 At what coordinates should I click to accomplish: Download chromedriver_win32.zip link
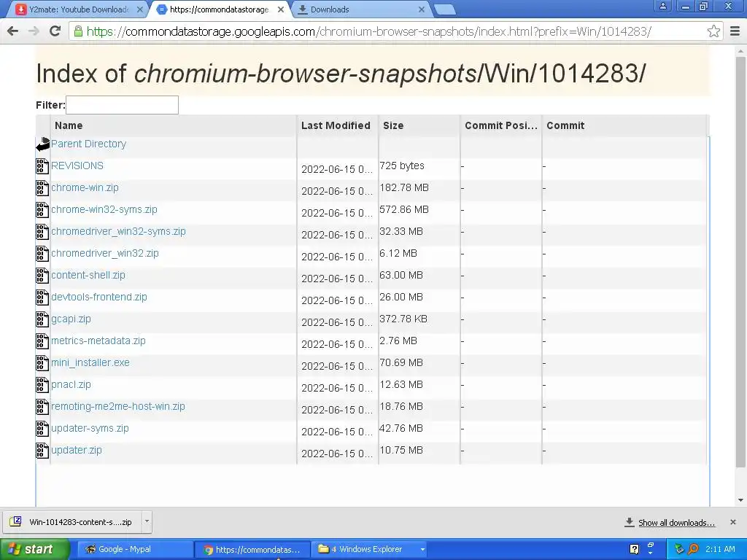tap(105, 253)
